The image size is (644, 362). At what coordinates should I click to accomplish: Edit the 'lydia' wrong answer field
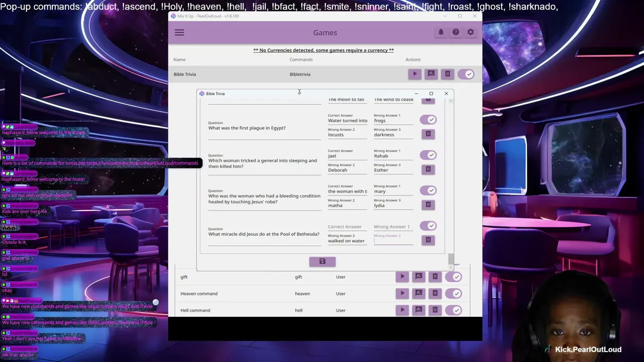[393, 205]
